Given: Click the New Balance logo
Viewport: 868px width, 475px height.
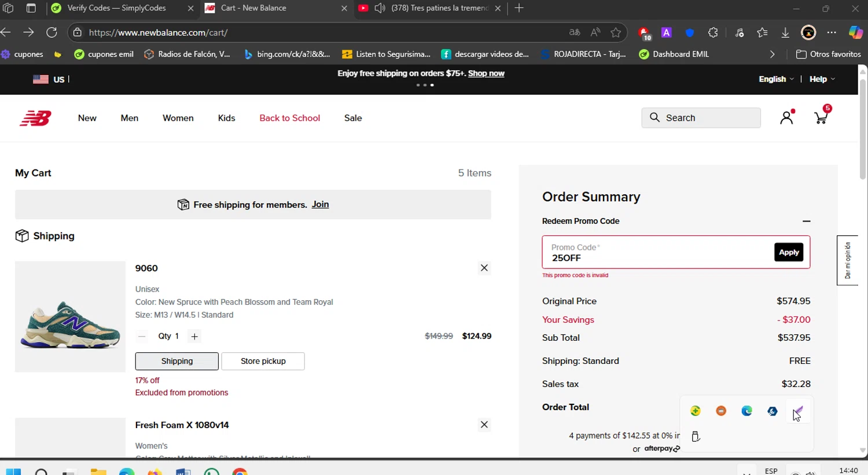Looking at the screenshot, I should [35, 118].
